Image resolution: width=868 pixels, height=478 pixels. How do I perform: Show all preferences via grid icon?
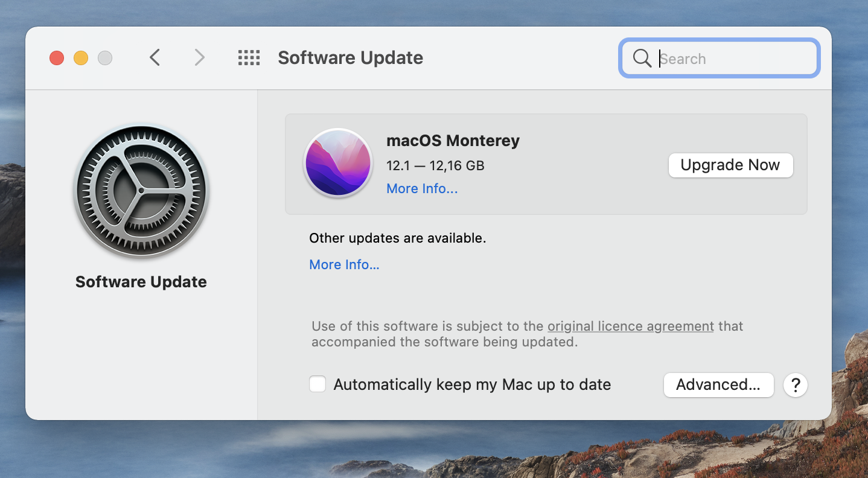coord(249,58)
